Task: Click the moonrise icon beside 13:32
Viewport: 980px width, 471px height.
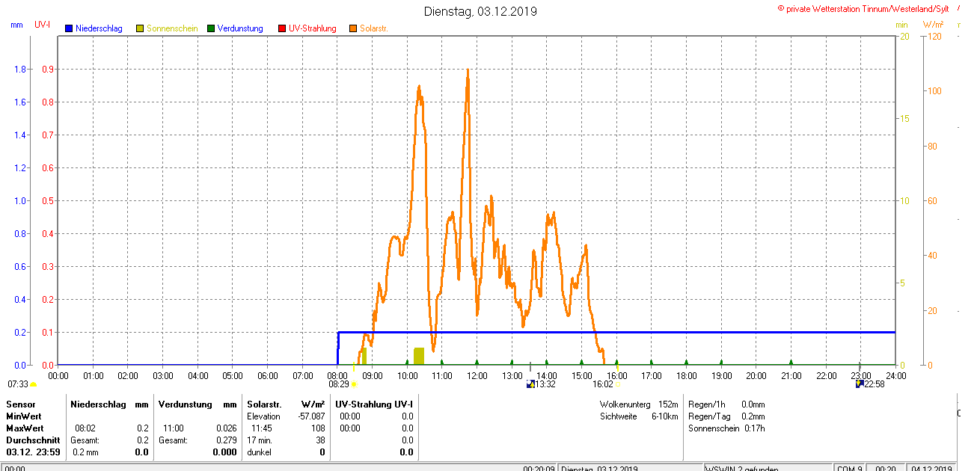Action: coord(531,384)
